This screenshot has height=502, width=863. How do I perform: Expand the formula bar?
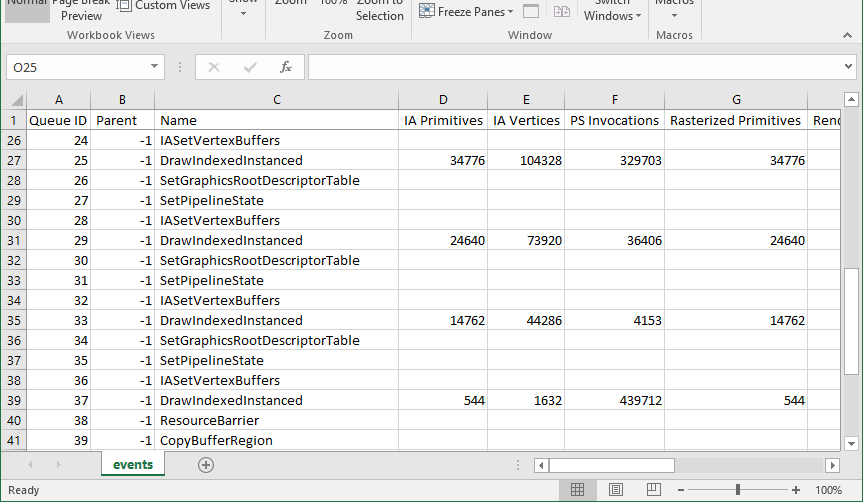(x=848, y=67)
